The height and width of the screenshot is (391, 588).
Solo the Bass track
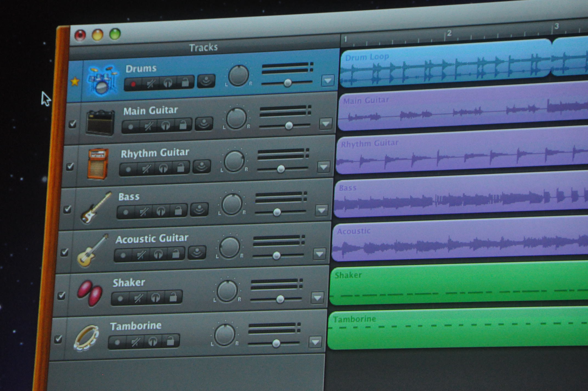(x=161, y=211)
